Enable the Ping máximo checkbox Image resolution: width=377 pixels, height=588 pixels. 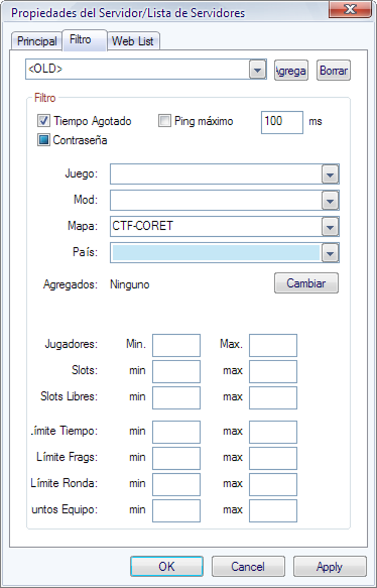[x=165, y=121]
